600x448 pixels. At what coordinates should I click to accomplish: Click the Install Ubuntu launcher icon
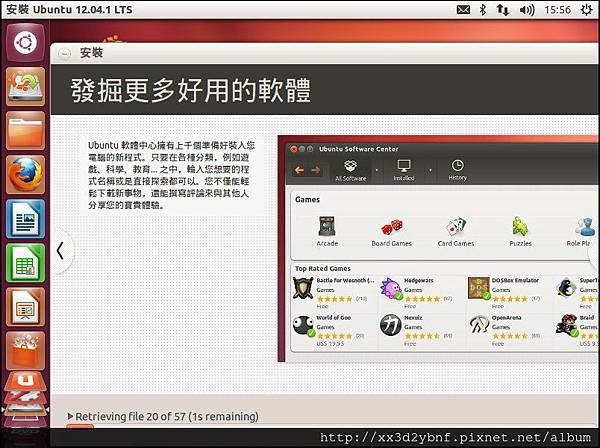pyautogui.click(x=26, y=86)
